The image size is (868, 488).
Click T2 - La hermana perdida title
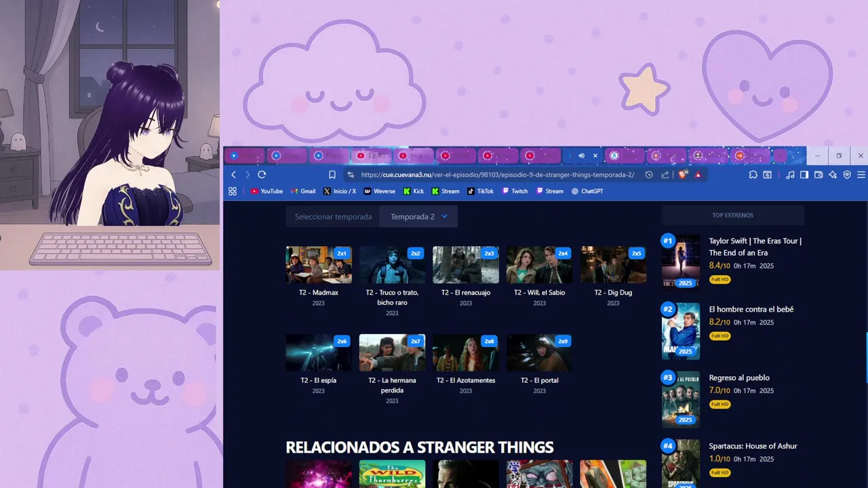pyautogui.click(x=392, y=385)
